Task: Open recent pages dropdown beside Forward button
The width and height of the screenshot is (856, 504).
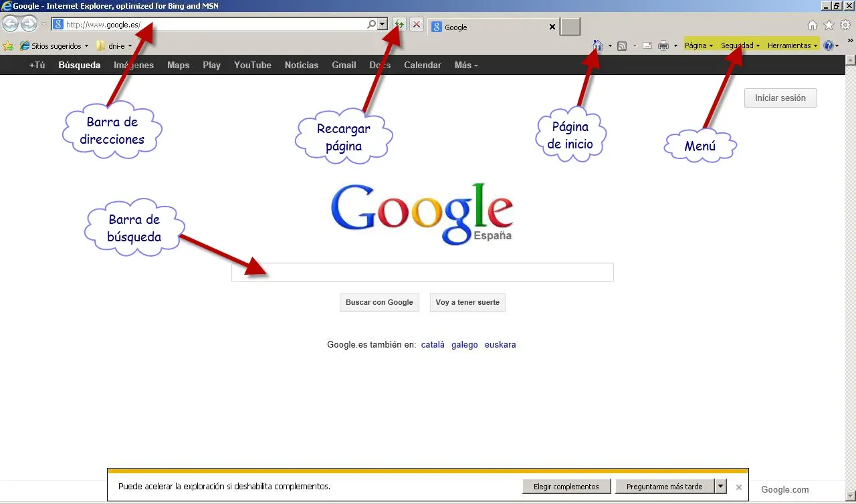Action: [43, 25]
